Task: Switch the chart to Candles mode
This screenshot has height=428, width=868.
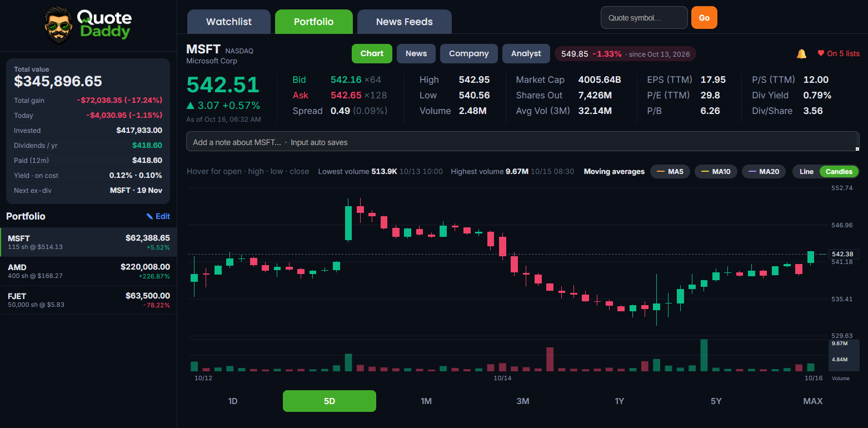Action: coord(839,171)
